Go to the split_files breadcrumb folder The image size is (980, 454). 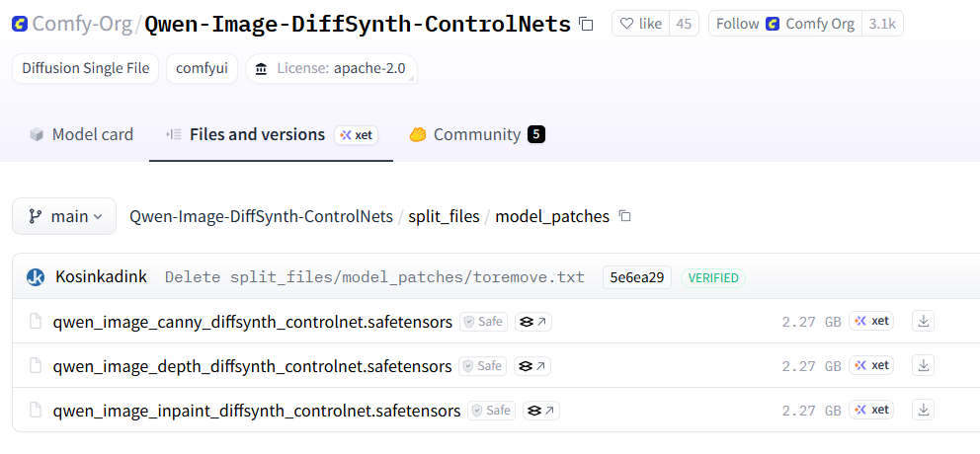click(x=444, y=217)
